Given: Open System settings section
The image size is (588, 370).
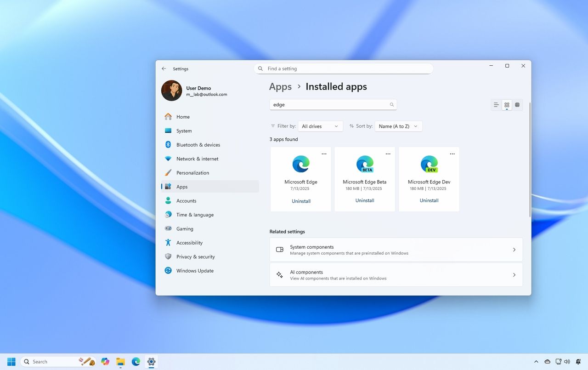Looking at the screenshot, I should tap(210, 131).
